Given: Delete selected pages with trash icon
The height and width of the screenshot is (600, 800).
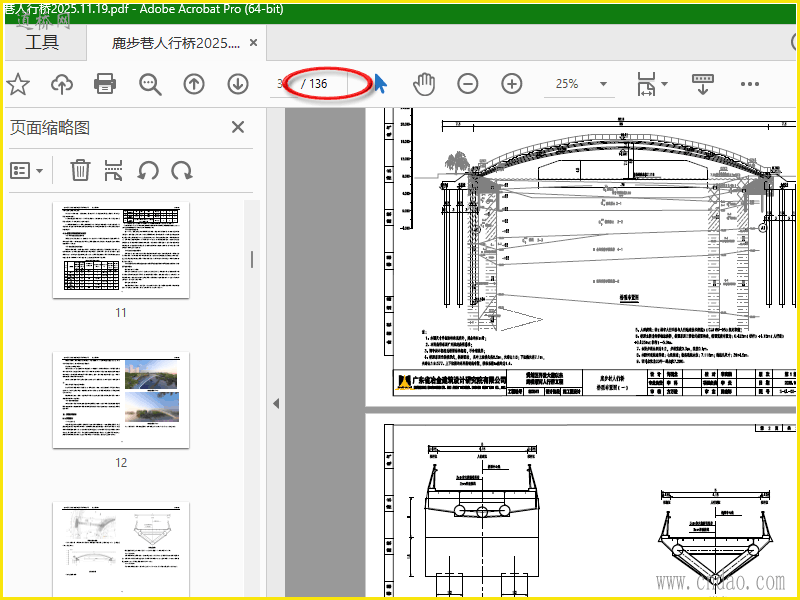Looking at the screenshot, I should pyautogui.click(x=80, y=170).
